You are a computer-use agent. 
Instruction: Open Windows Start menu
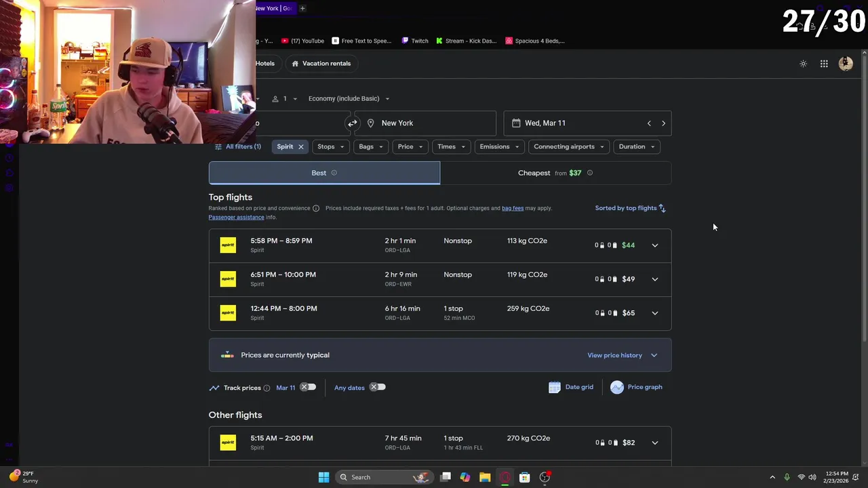tap(323, 477)
